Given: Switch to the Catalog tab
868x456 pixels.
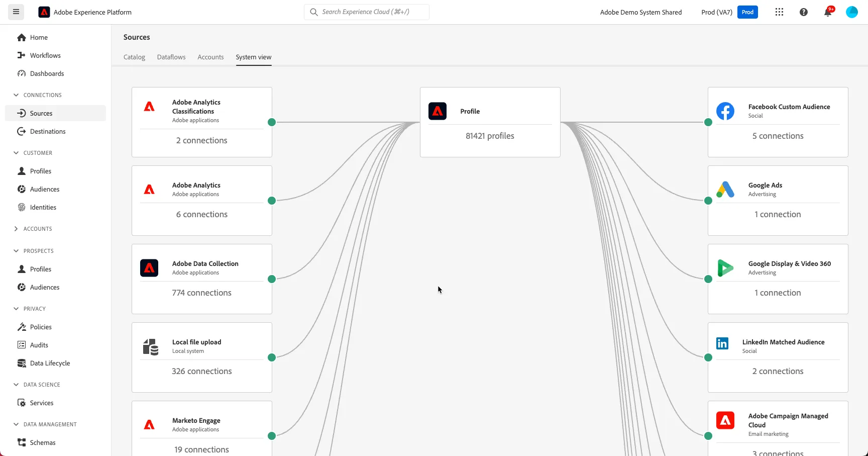Looking at the screenshot, I should [x=134, y=57].
